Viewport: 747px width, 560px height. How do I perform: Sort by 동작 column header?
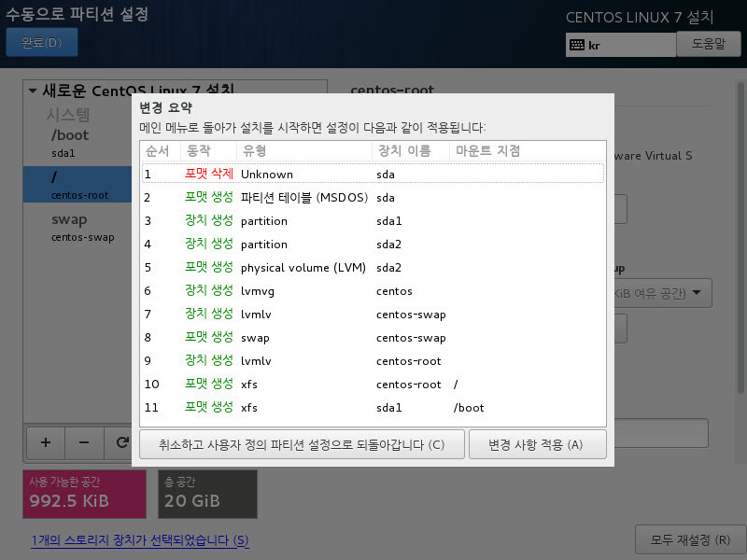208,151
